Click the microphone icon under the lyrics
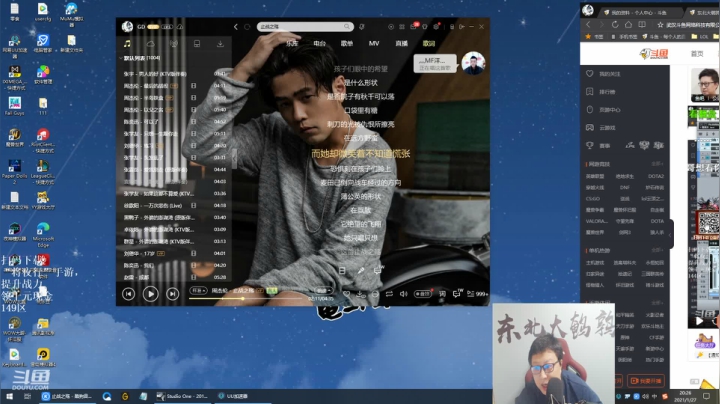This screenshot has width=720, height=404. [361, 270]
